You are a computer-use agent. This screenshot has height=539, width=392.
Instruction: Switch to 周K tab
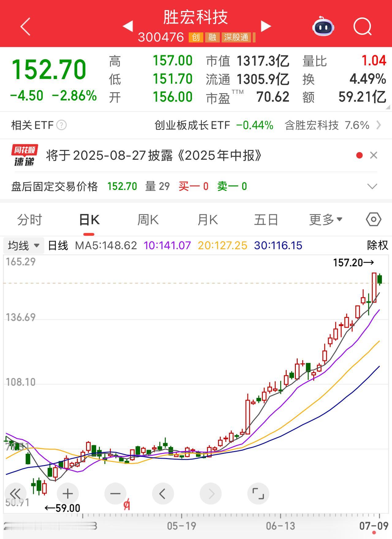(148, 220)
